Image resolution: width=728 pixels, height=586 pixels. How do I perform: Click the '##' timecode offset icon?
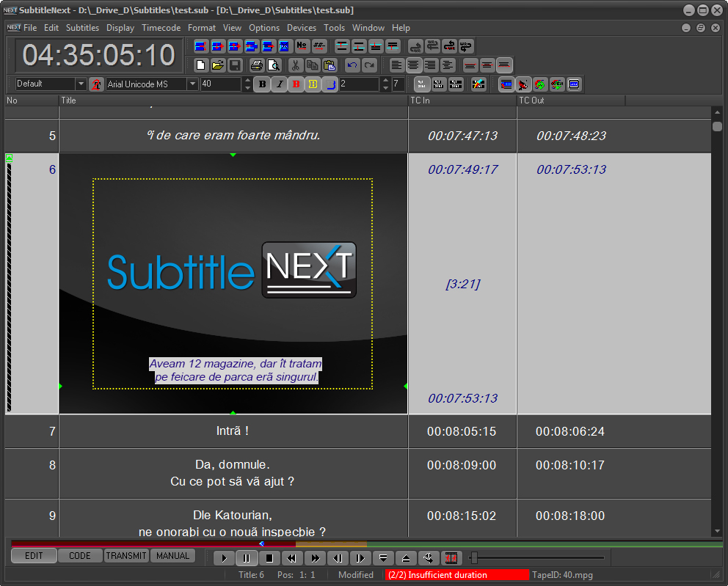319,46
